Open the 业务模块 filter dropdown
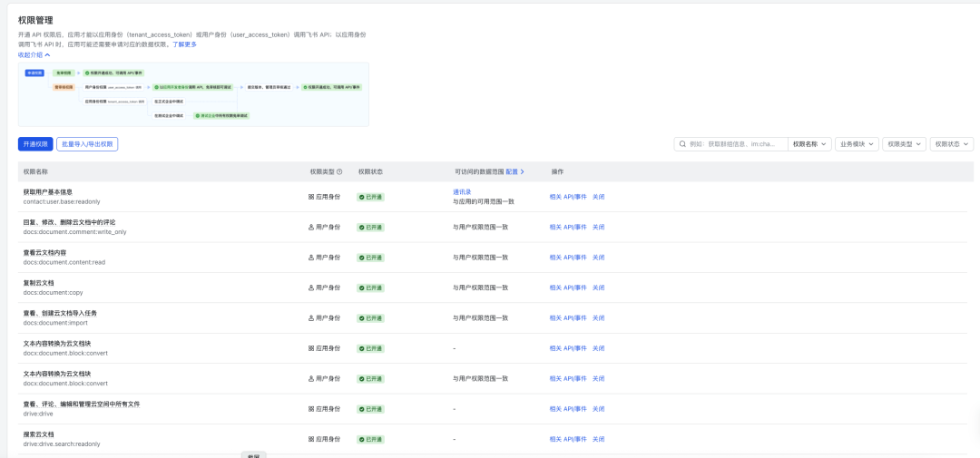This screenshot has width=980, height=458. pyautogui.click(x=856, y=144)
